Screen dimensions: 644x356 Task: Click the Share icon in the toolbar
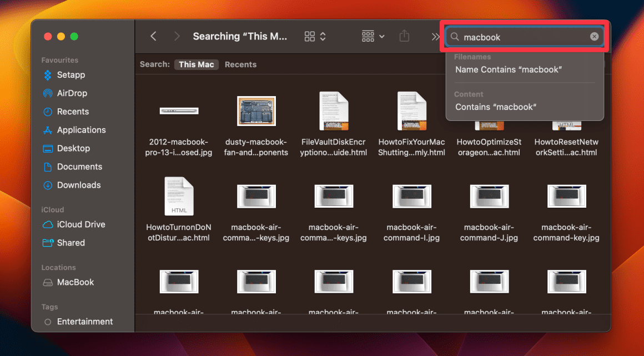pyautogui.click(x=404, y=36)
